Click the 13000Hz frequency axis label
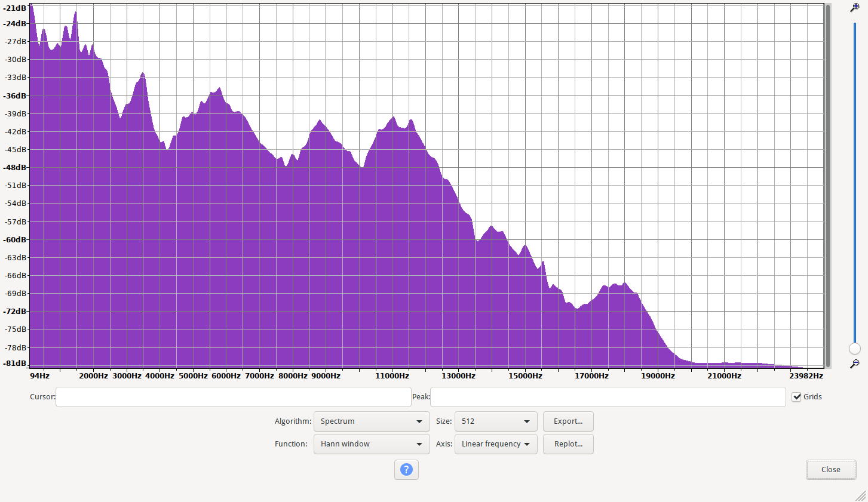The width and height of the screenshot is (868, 502). 459,375
